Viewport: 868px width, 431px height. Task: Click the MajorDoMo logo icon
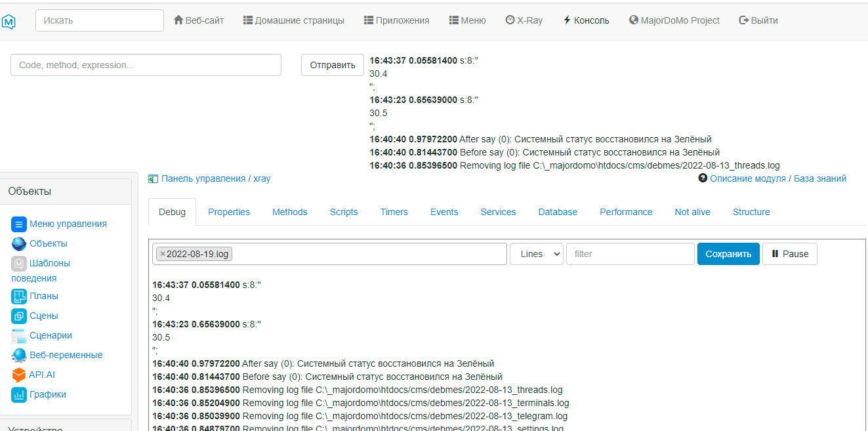9,22
